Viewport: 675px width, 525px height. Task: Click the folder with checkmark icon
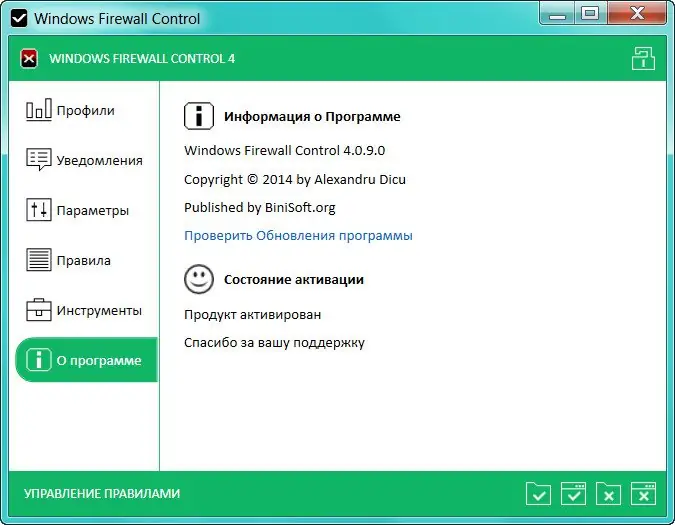point(538,494)
